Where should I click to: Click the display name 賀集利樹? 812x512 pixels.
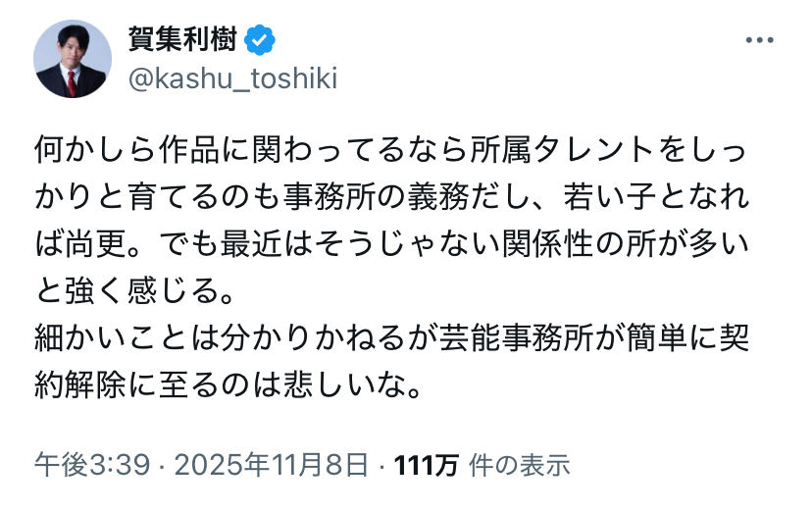pos(184,40)
